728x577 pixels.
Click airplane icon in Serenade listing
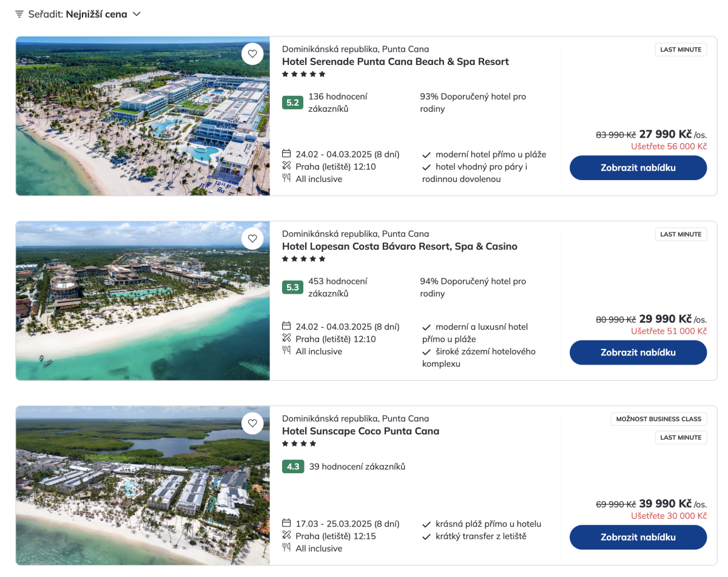pyautogui.click(x=287, y=166)
